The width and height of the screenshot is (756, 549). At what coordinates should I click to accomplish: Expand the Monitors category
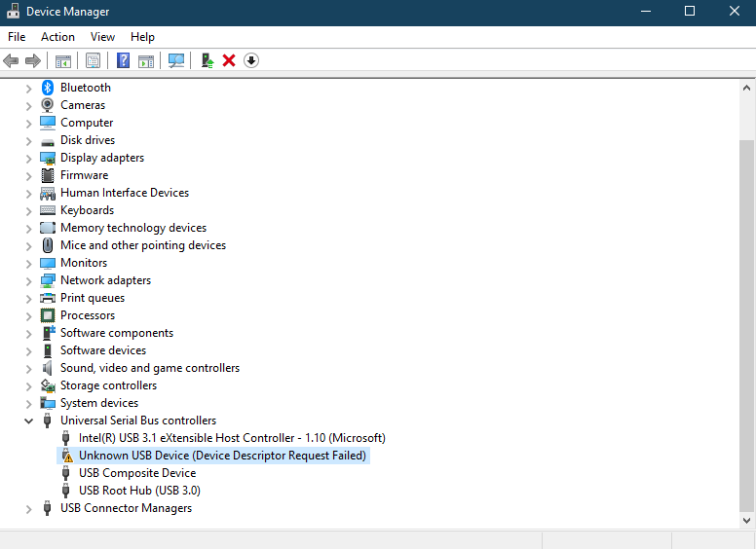28,264
